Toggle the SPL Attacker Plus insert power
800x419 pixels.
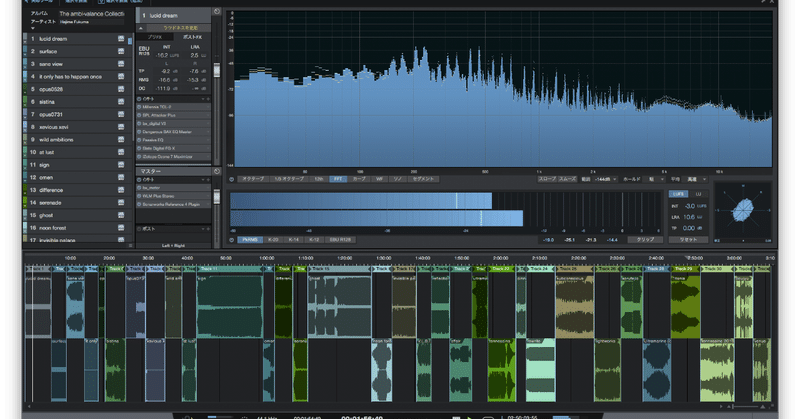coord(139,115)
